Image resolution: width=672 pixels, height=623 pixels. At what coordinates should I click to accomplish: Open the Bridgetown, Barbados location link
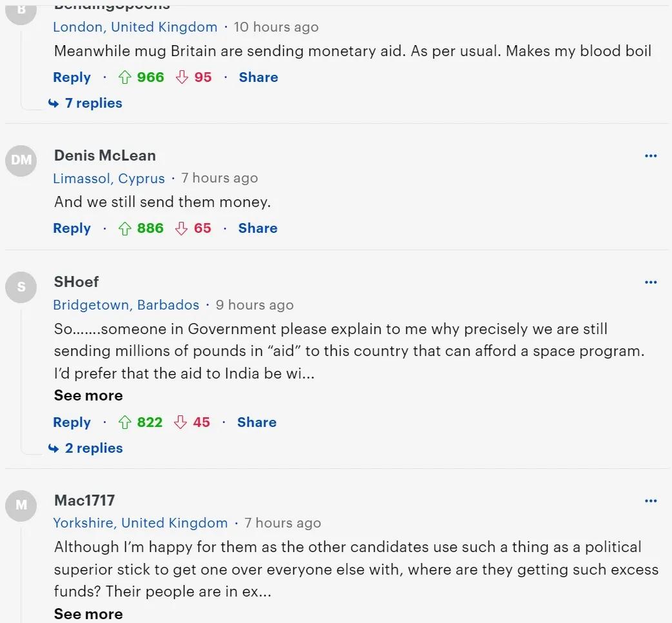click(x=126, y=304)
